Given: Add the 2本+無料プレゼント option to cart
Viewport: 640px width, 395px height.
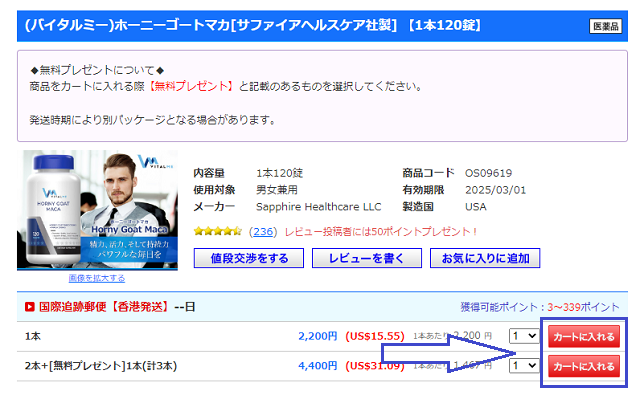Looking at the screenshot, I should [x=584, y=366].
